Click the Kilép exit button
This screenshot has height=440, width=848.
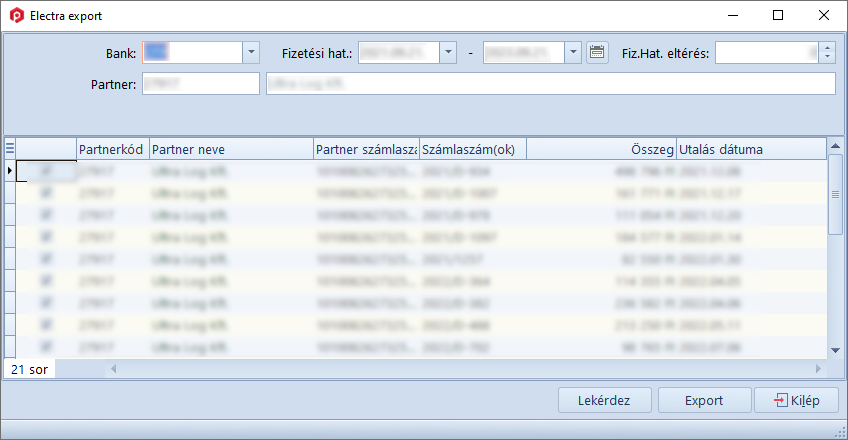point(797,400)
